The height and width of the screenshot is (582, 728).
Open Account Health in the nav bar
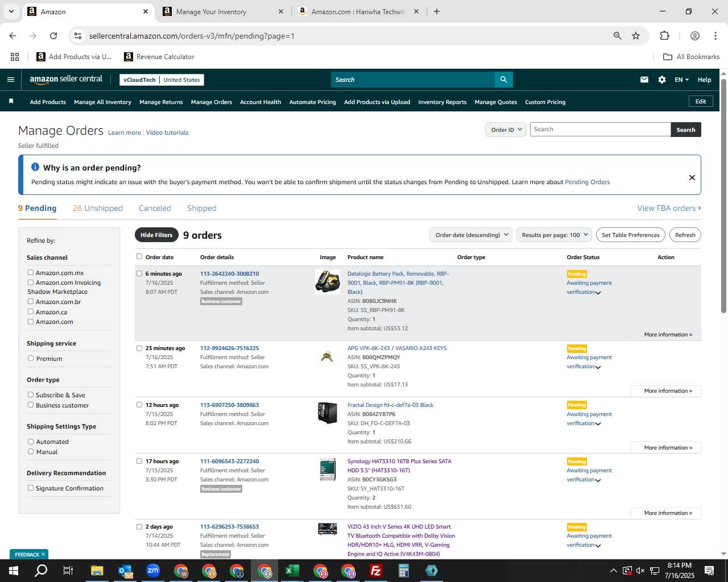click(260, 102)
